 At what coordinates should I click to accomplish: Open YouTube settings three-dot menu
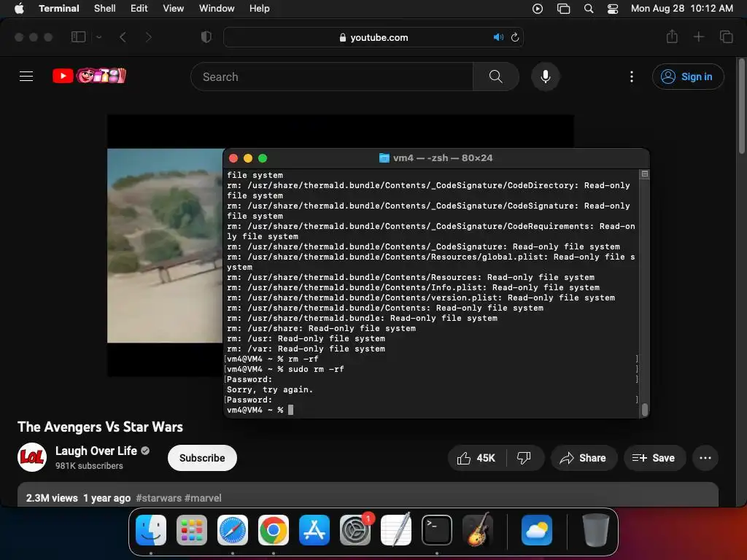point(632,77)
